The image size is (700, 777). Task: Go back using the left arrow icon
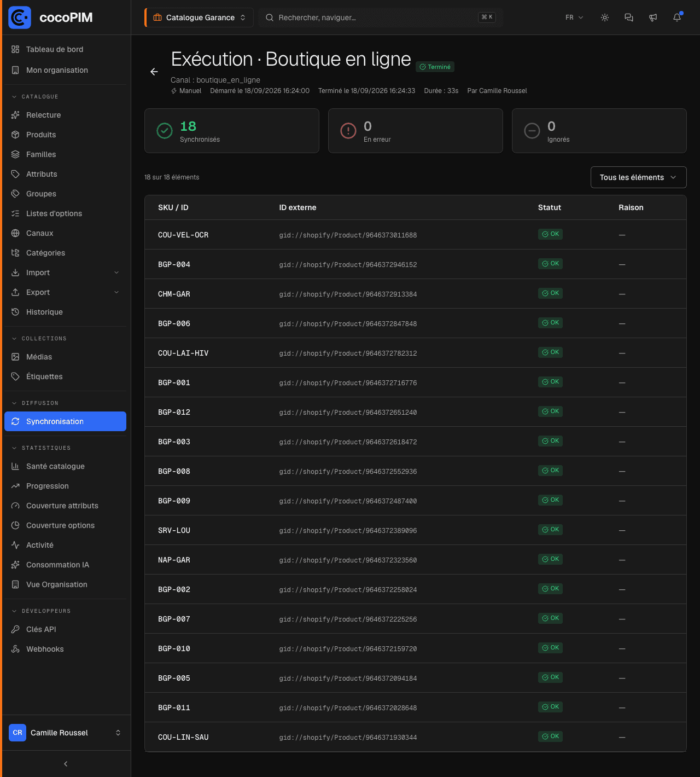154,72
